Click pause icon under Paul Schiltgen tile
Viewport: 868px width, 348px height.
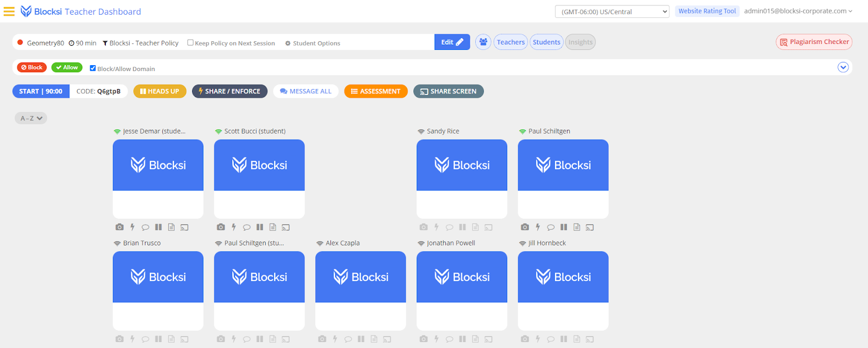click(564, 227)
